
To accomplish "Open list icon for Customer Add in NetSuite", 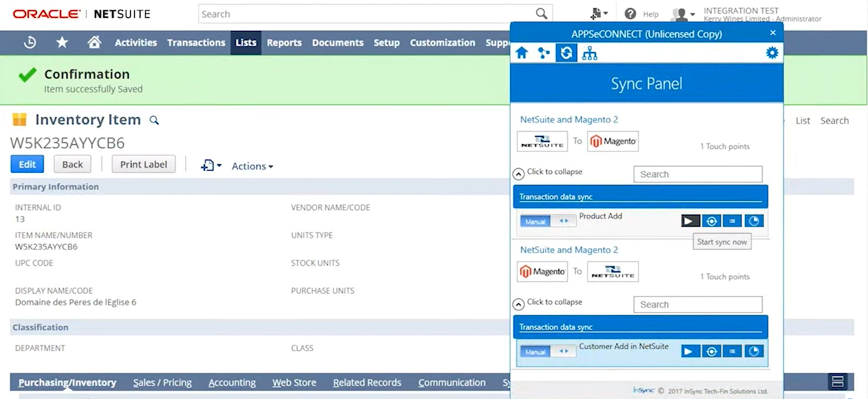I will point(733,352).
